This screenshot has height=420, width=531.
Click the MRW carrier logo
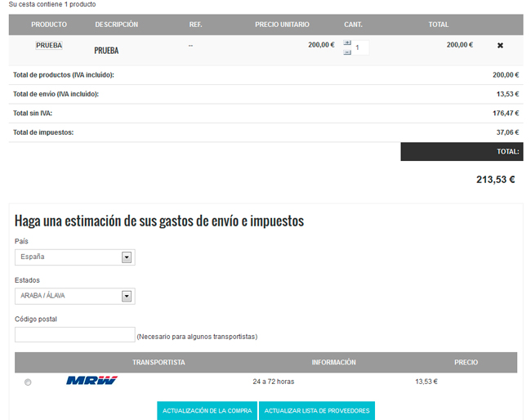coord(91,381)
